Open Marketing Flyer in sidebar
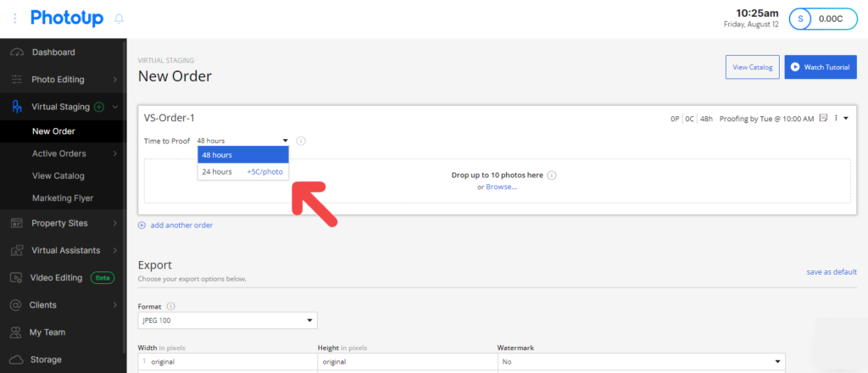The width and height of the screenshot is (868, 373). pyautogui.click(x=63, y=198)
